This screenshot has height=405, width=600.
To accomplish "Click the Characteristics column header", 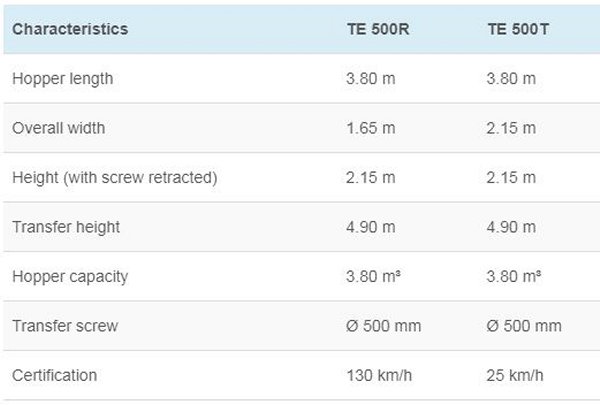I will coord(70,29).
